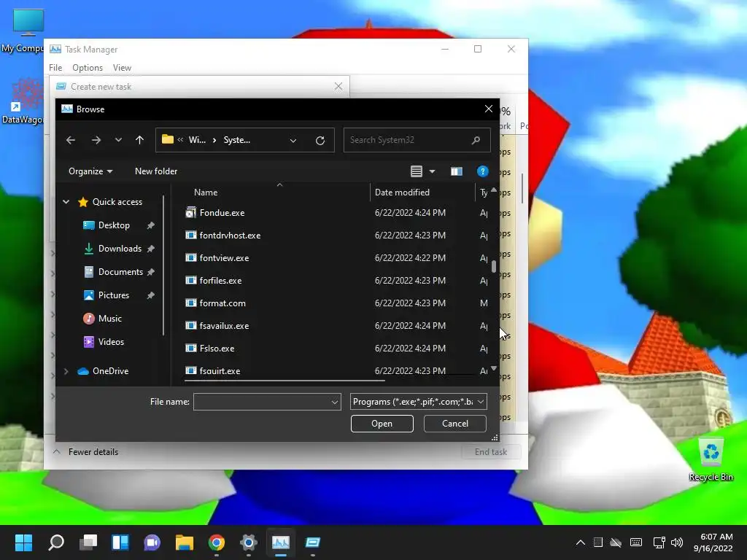Go forward in the Browse dialog

point(96,140)
